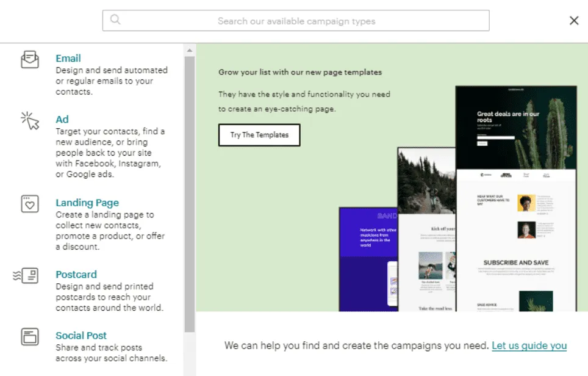Follow the Let us guide you link
Viewport: 588px width, 376px height.
(529, 345)
